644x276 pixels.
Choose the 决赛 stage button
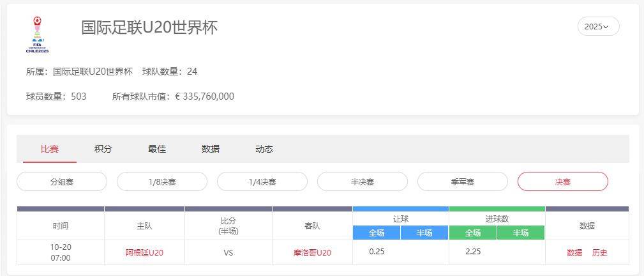point(562,181)
